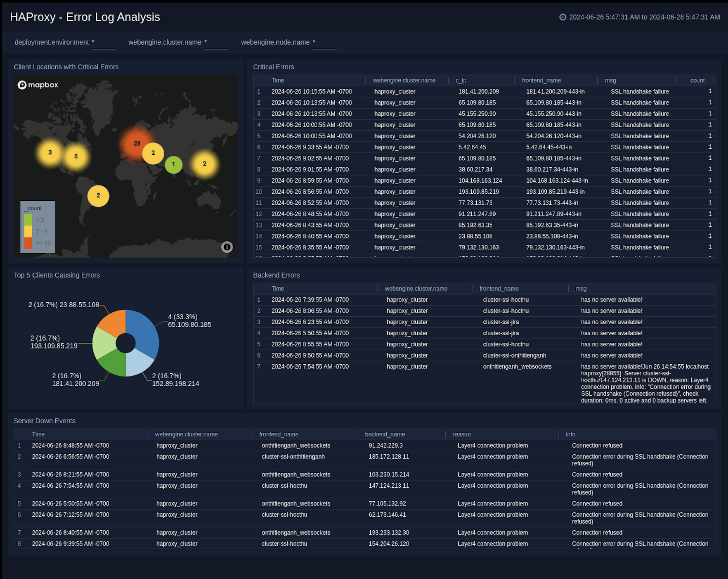This screenshot has height=579, width=728.
Task: Select c_ip cell 45.155.250.90
Action: [477, 114]
